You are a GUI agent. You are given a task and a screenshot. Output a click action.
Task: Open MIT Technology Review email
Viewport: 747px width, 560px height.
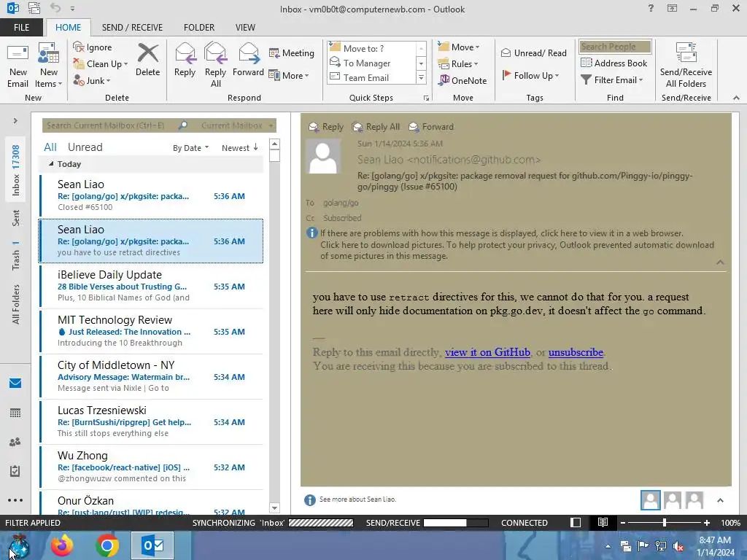[151, 331]
